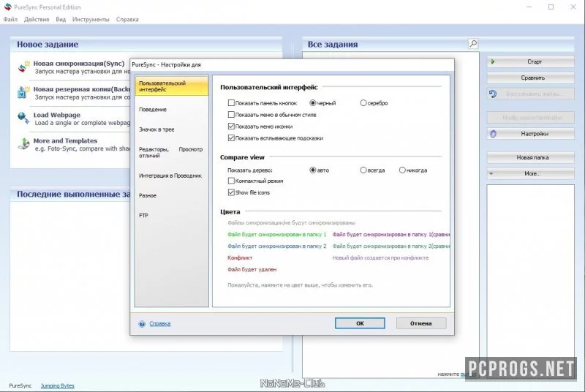The height and width of the screenshot is (392, 585).
Task: Open the Jumping Bytes link
Action: (58, 385)
